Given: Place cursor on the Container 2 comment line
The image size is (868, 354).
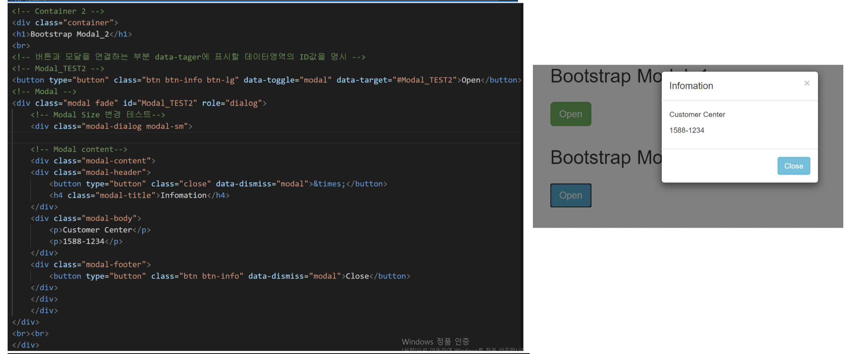Looking at the screenshot, I should [x=58, y=11].
